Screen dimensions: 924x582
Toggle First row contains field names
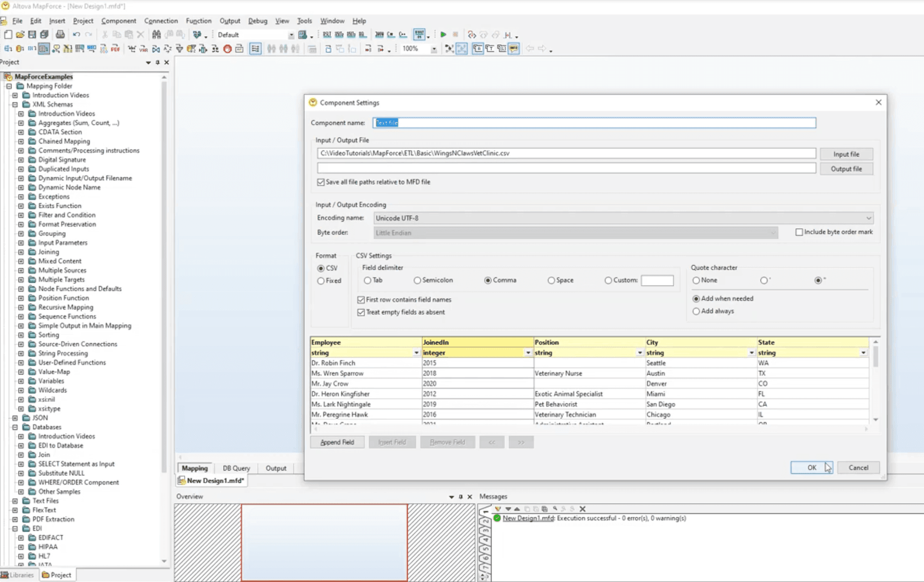coord(361,300)
